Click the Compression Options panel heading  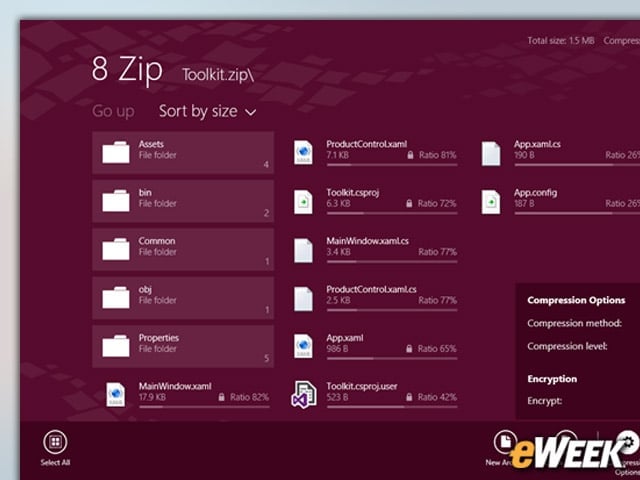point(576,300)
